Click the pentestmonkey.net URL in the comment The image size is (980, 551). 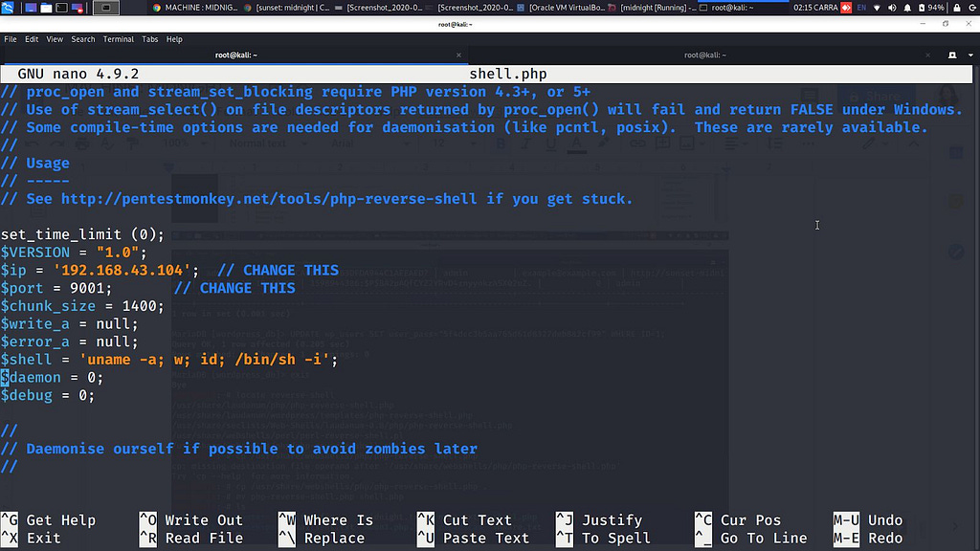pyautogui.click(x=269, y=199)
